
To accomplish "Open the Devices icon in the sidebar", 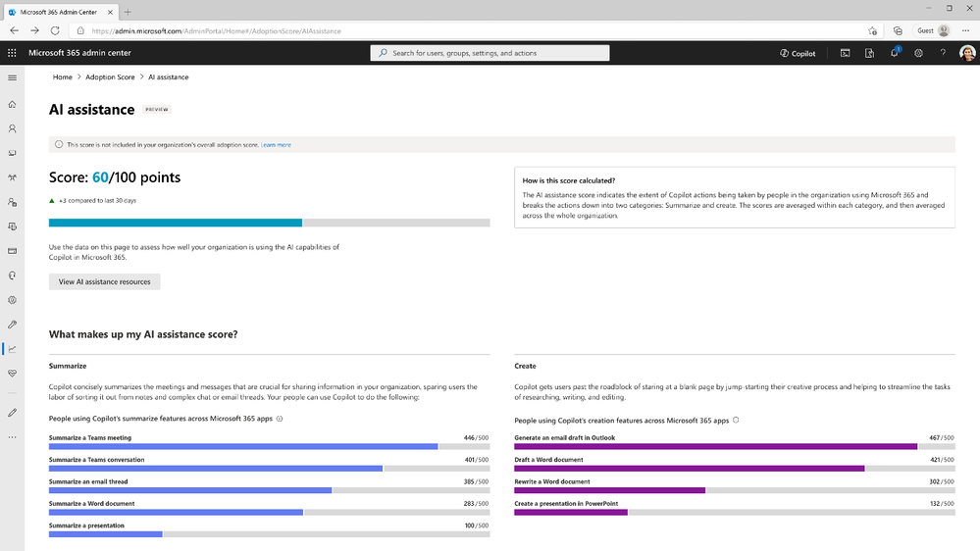I will pyautogui.click(x=12, y=153).
